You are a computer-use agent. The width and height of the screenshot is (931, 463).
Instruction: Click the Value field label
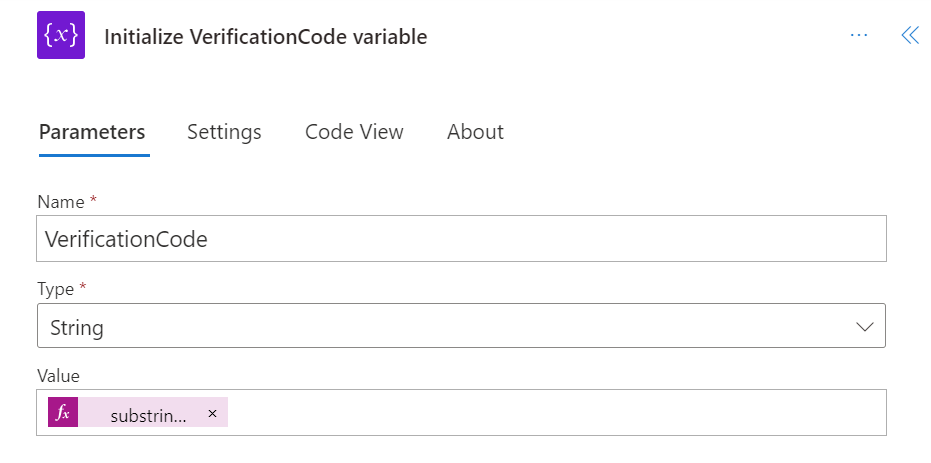58,376
